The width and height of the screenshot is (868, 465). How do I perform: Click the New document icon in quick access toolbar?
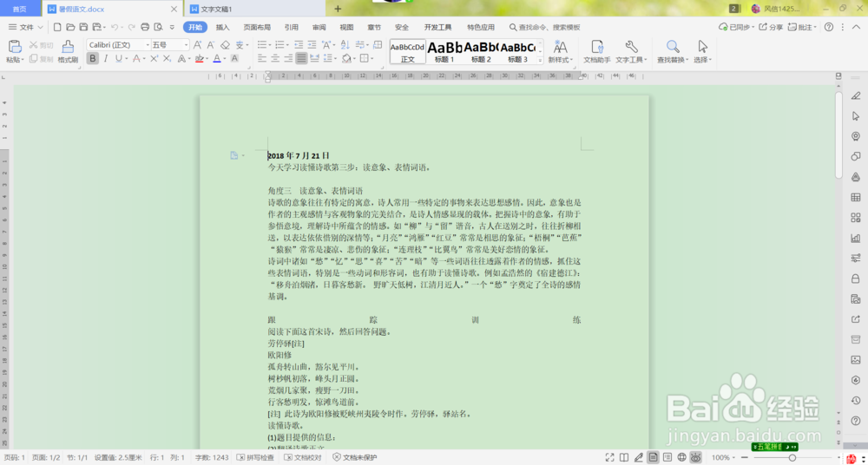[57, 27]
